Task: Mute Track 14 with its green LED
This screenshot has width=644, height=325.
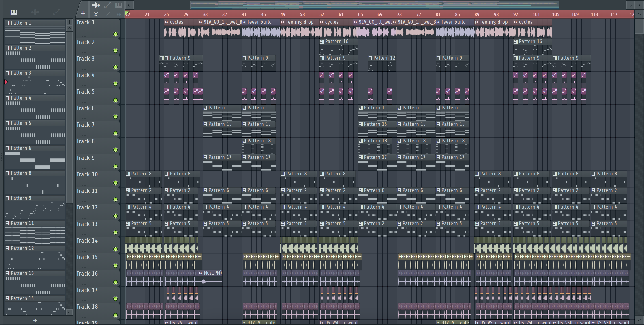Action: pyautogui.click(x=115, y=249)
